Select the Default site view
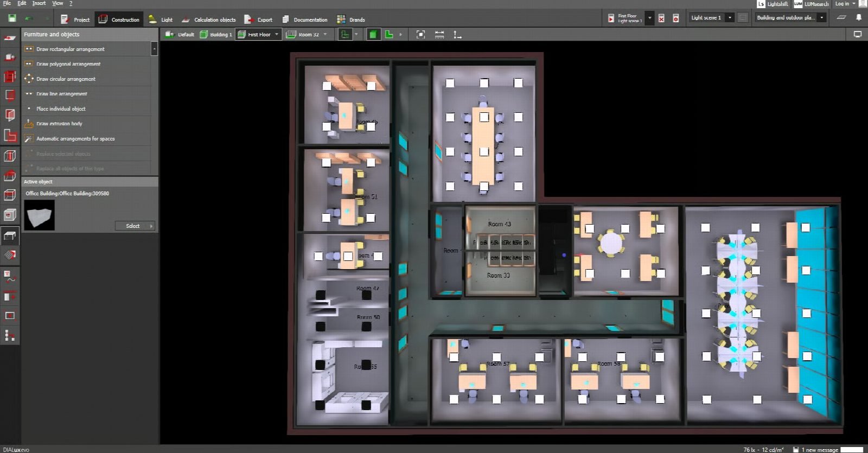Viewport: 868px width, 453px height. (x=180, y=34)
